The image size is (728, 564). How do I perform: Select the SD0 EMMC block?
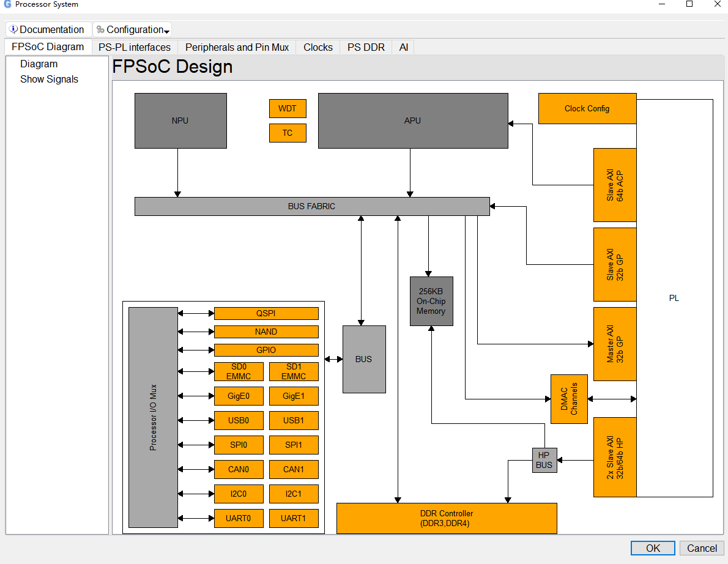[239, 372]
